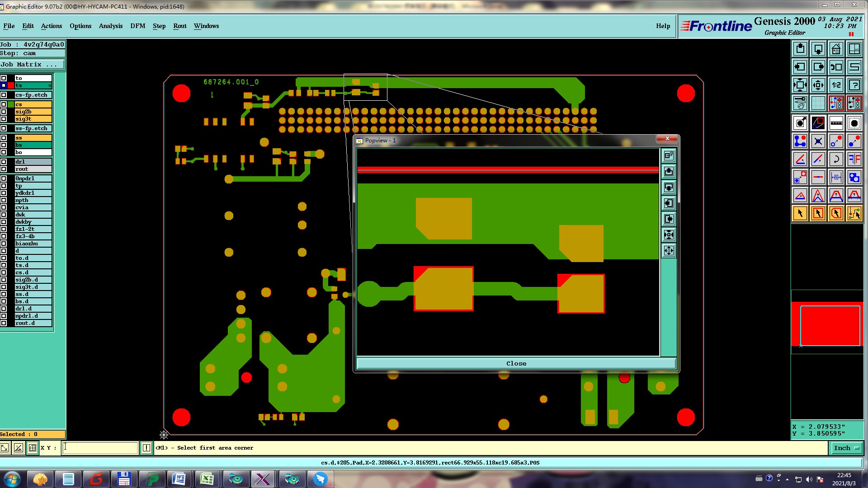Expand ts layer options marker
The width and height of the screenshot is (868, 488).
click(50, 85)
